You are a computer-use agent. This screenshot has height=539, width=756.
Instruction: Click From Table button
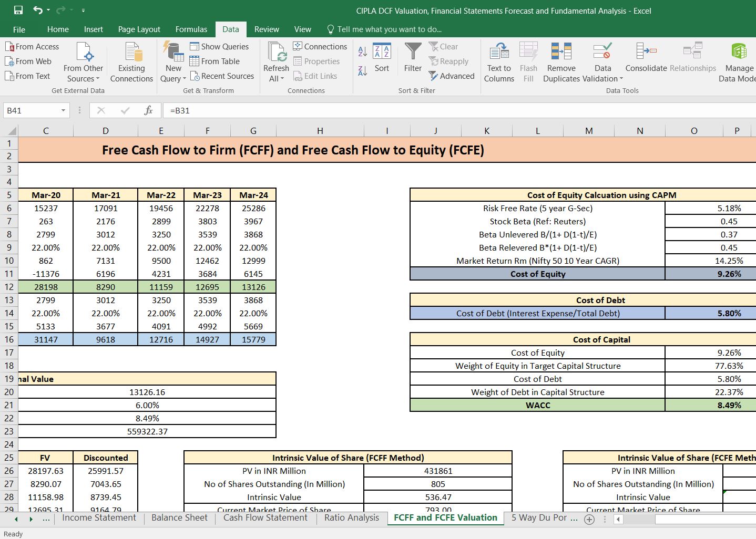tap(214, 61)
